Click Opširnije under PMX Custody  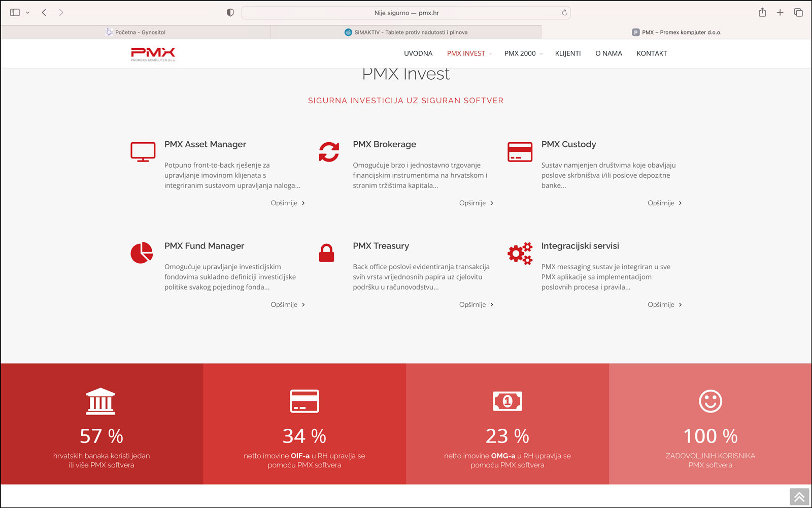click(665, 203)
